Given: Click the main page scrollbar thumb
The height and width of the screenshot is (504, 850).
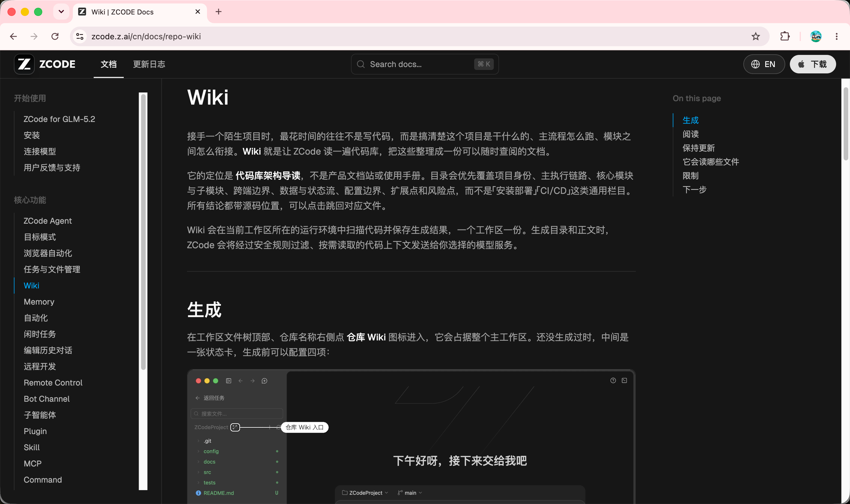Looking at the screenshot, I should click(x=846, y=124).
